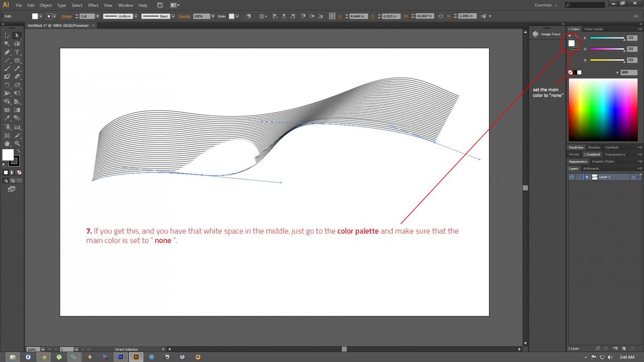
Task: Toggle visibility of Layer 1
Action: tap(572, 177)
